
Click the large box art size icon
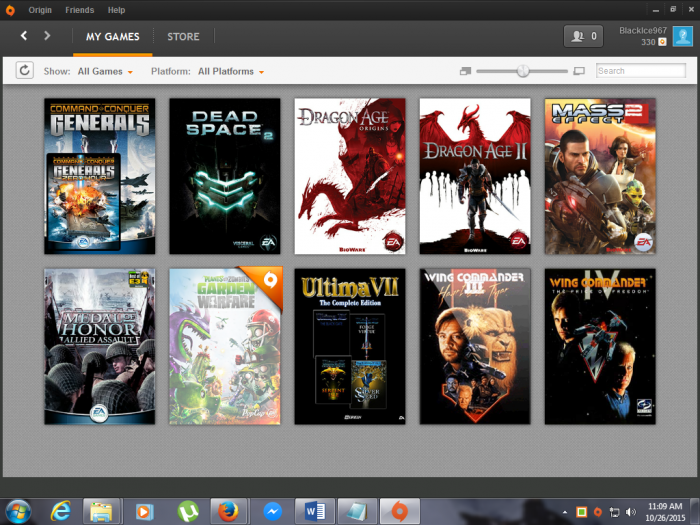tap(579, 71)
